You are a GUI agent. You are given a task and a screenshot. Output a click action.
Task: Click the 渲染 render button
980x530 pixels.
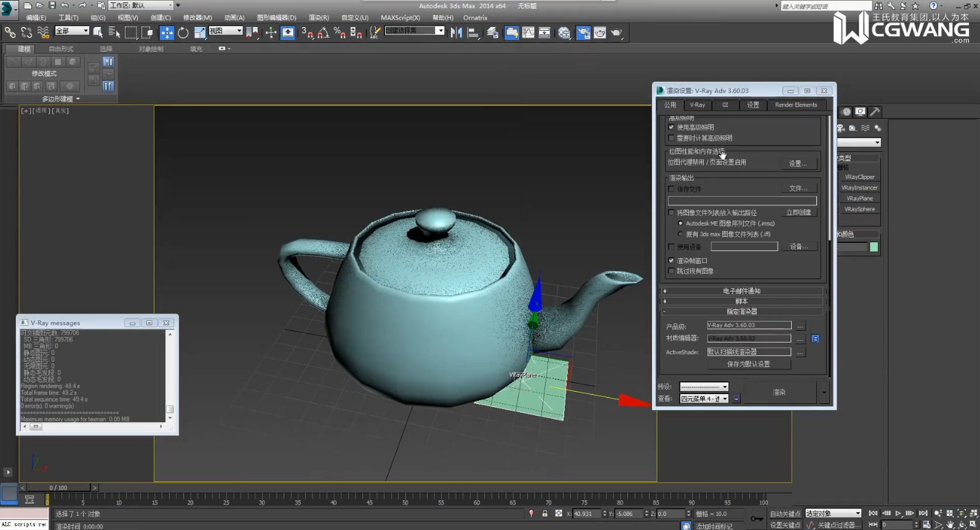pos(779,392)
